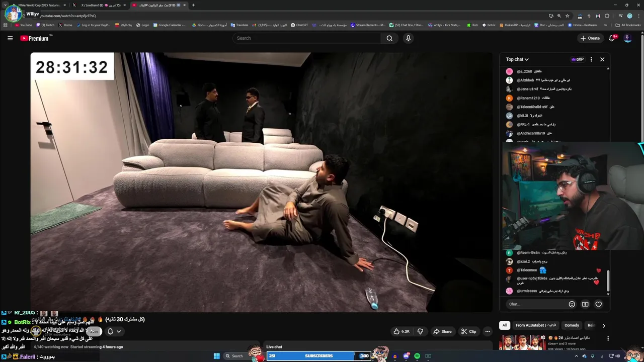The width and height of the screenshot is (644, 362).
Task: Open the Windows Start menu
Action: [217, 356]
